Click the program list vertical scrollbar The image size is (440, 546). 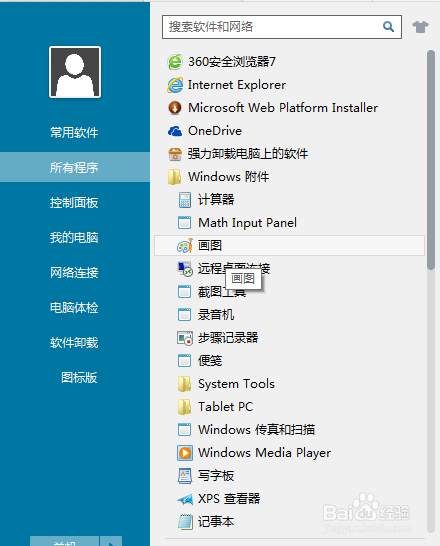431,160
